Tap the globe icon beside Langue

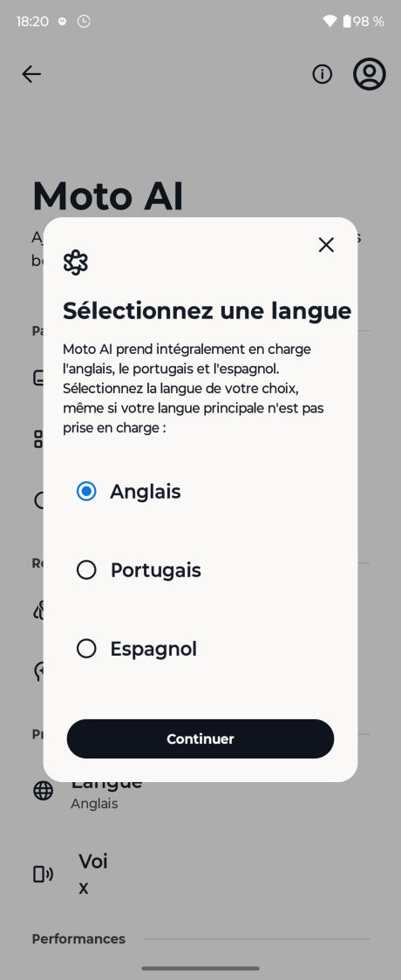[43, 791]
